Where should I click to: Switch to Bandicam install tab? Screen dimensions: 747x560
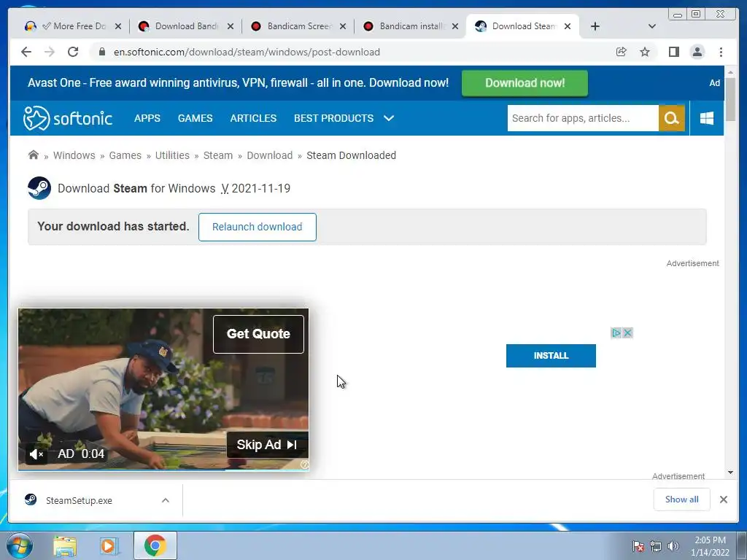pyautogui.click(x=411, y=26)
